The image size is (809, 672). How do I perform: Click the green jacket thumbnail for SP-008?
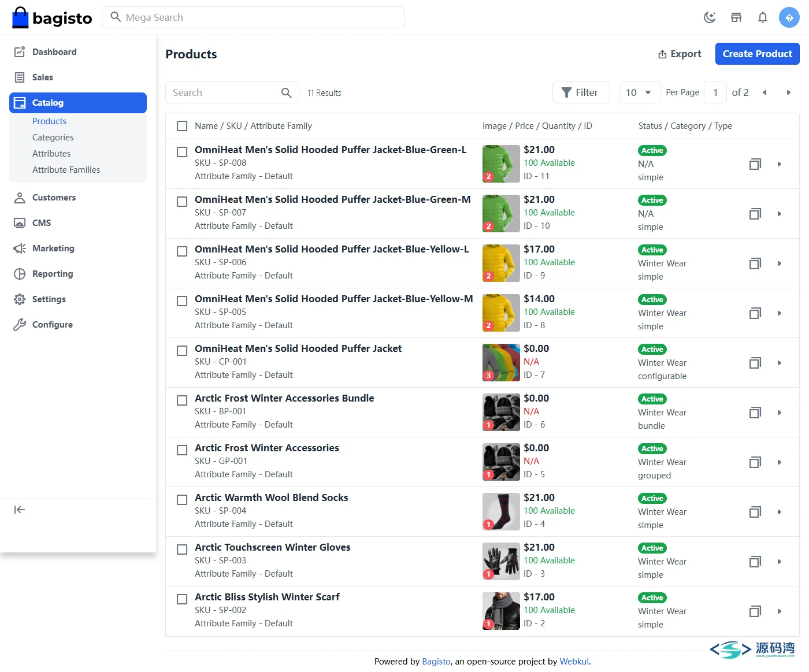[x=501, y=164]
